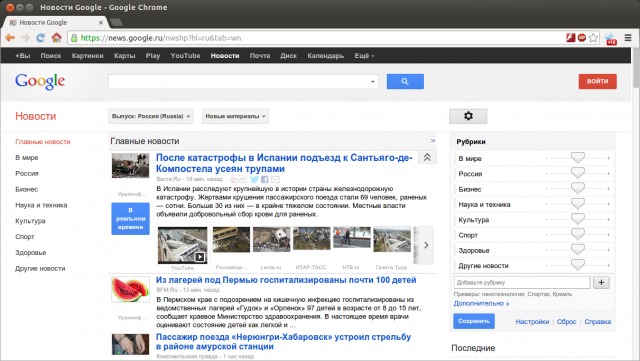Open the browser home page icon
640x361 pixels.
click(x=56, y=38)
